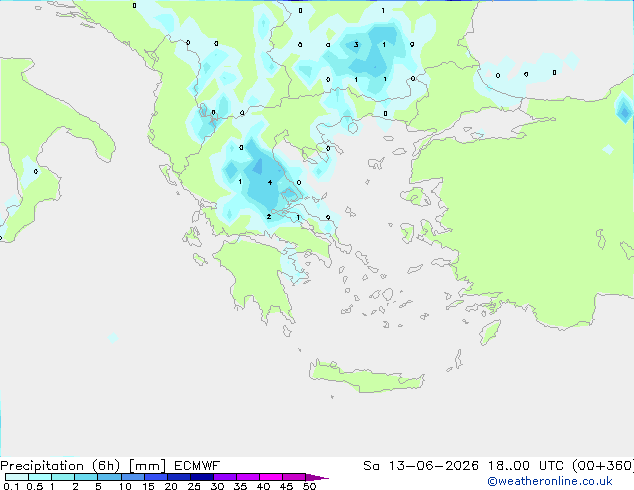Click the 0.1–0.5 mm legend color swatch
This screenshot has width=634, height=490.
(17, 477)
